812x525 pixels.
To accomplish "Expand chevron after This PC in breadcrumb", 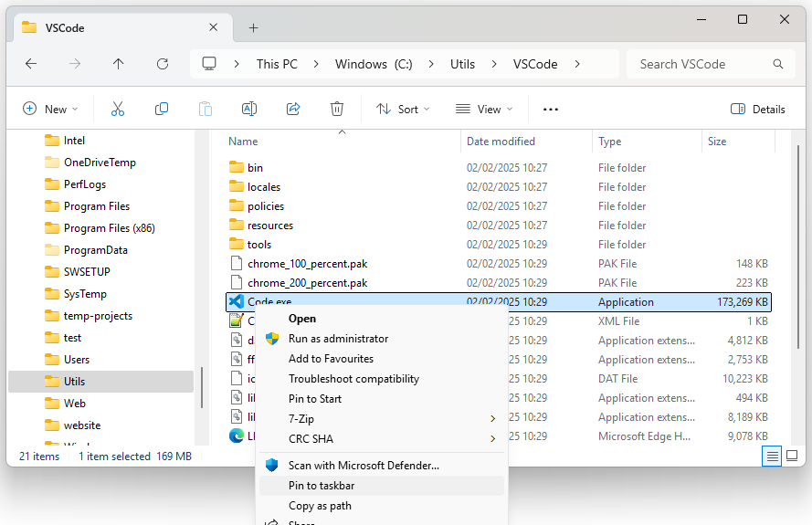I will (316, 64).
